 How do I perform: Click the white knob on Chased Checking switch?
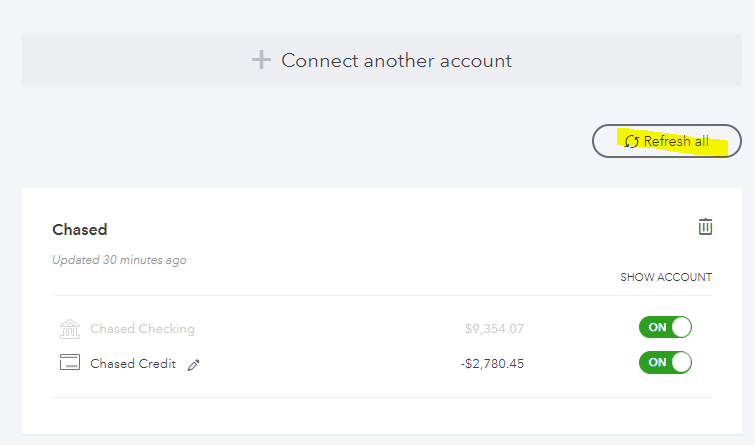click(x=680, y=328)
